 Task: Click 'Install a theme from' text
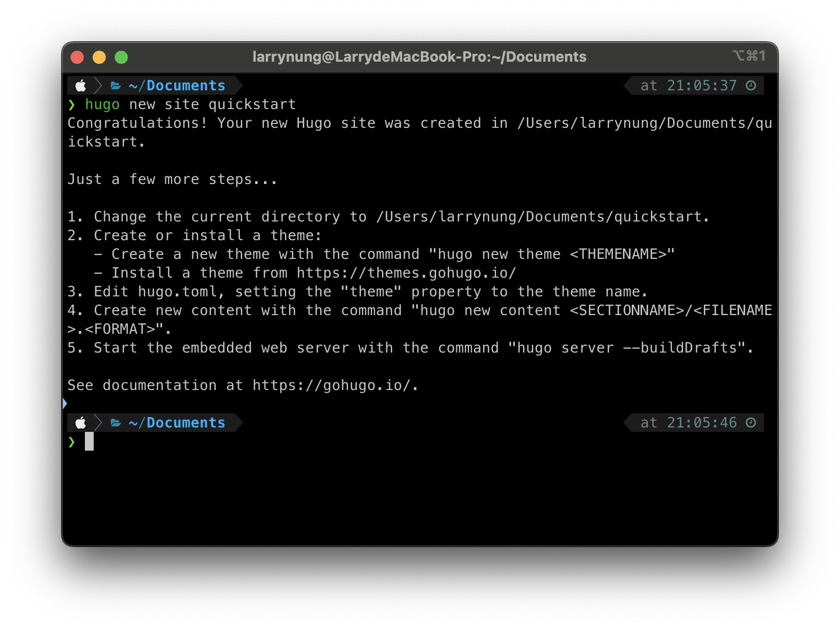point(200,273)
